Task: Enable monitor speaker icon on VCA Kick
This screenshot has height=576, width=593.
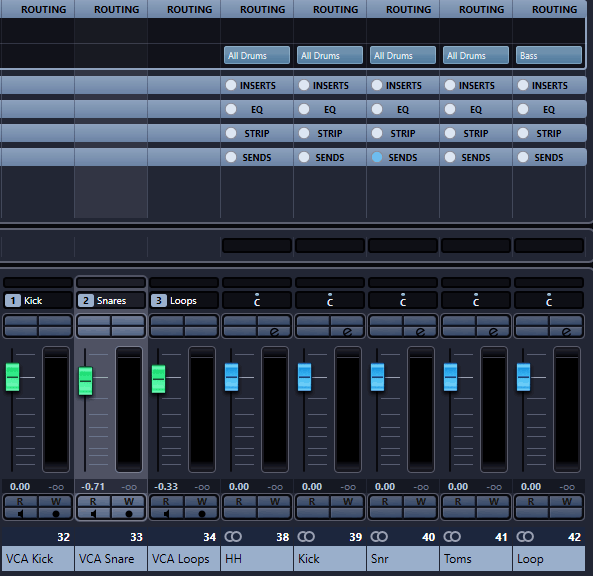Action: 21,514
